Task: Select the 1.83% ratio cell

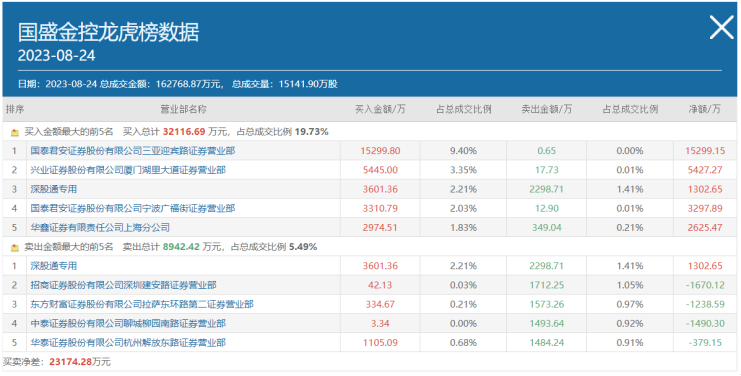Action: [x=463, y=228]
